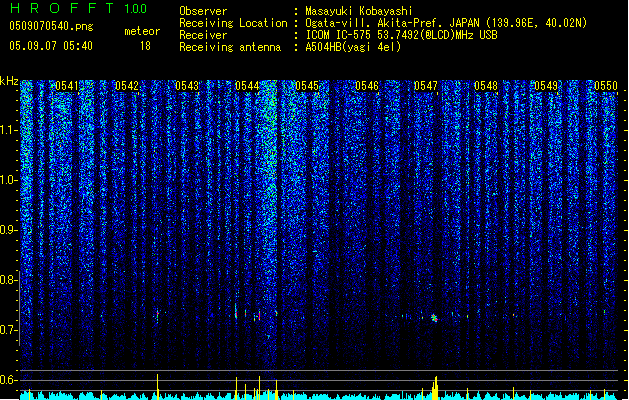Click the meteor count 18
Screen dimensions: 629x400
(145, 46)
